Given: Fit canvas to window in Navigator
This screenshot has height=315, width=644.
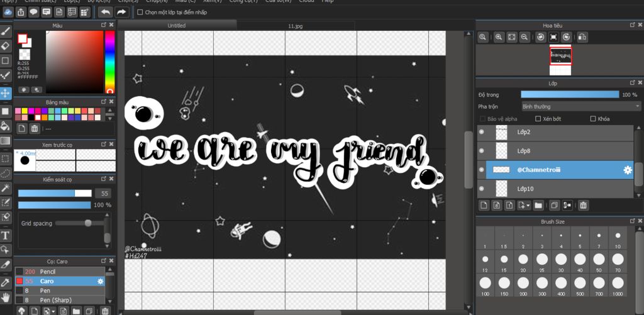Looking at the screenshot, I should [x=511, y=37].
